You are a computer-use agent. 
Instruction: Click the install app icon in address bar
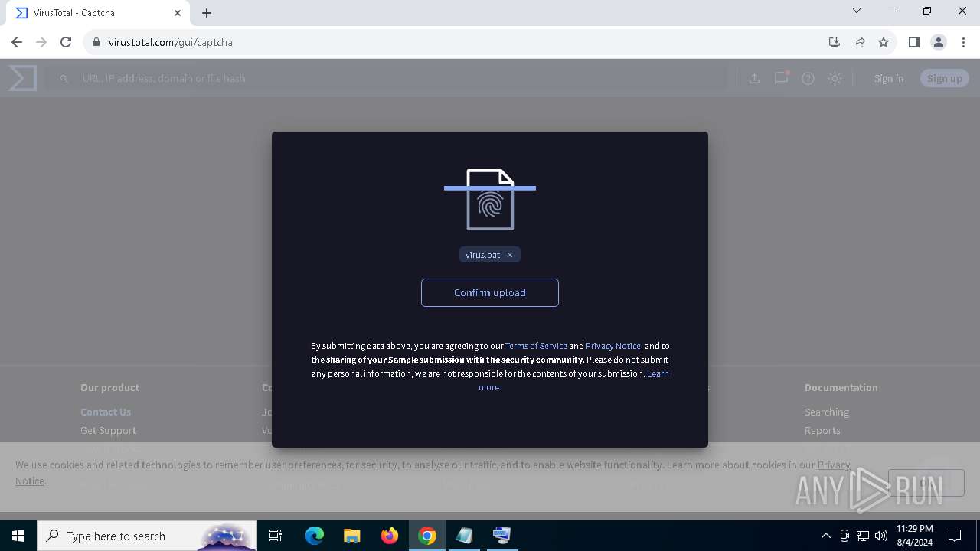[835, 42]
